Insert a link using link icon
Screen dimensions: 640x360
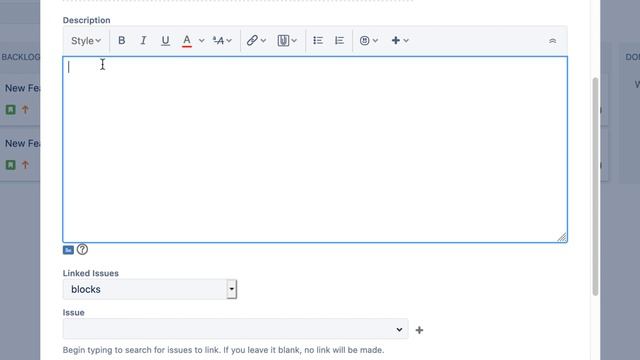point(252,40)
